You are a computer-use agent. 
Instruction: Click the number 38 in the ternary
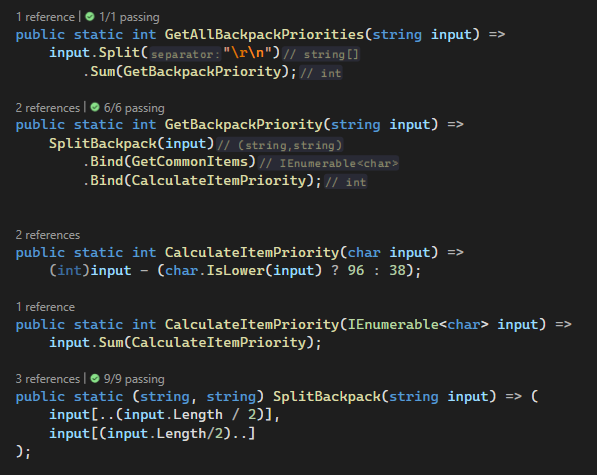[x=397, y=271]
